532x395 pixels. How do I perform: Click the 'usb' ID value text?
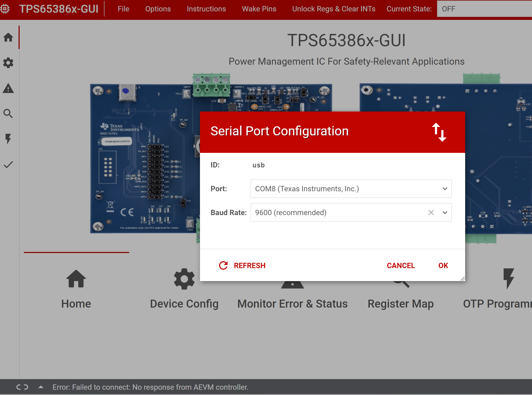[259, 165]
